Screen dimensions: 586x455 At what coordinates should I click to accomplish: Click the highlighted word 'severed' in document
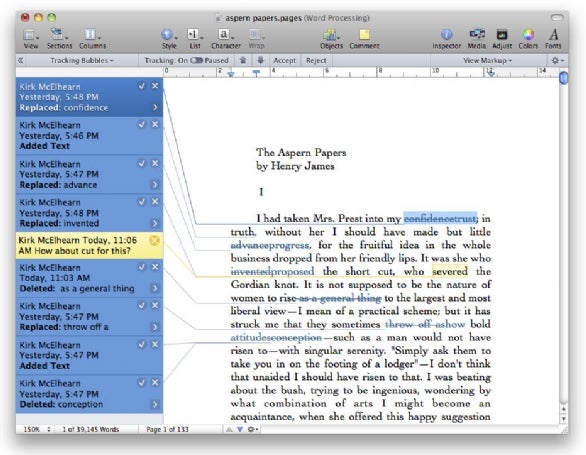[450, 271]
